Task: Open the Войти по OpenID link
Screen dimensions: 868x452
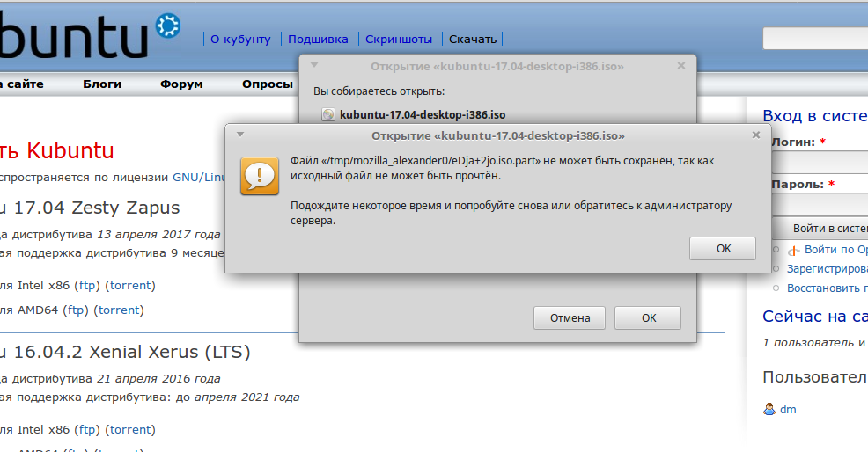Action: click(836, 250)
